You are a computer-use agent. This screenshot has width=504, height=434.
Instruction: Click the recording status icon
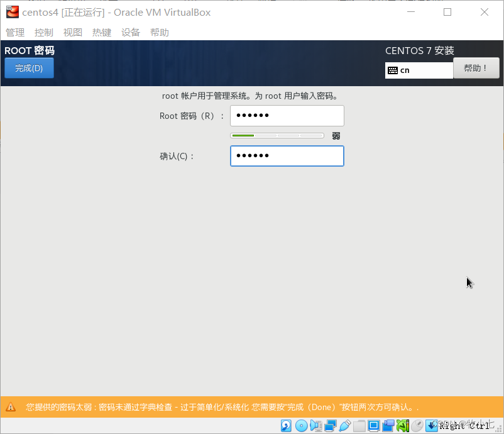click(x=388, y=426)
